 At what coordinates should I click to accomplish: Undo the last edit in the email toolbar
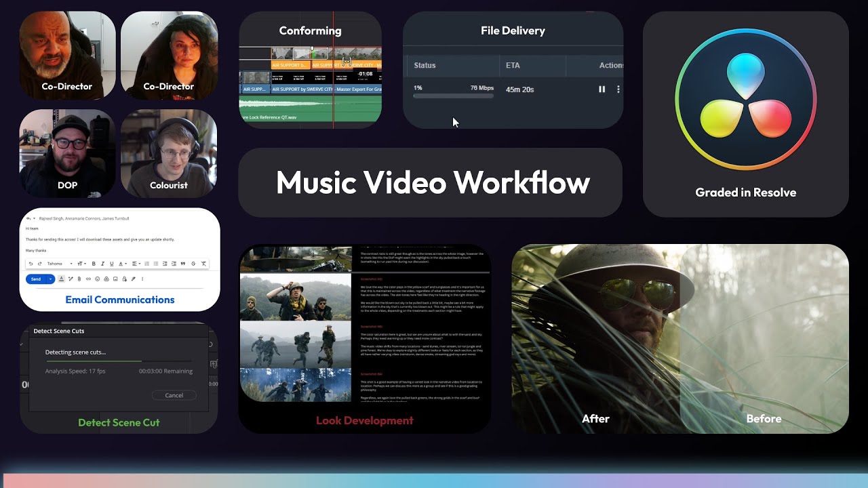[31, 264]
